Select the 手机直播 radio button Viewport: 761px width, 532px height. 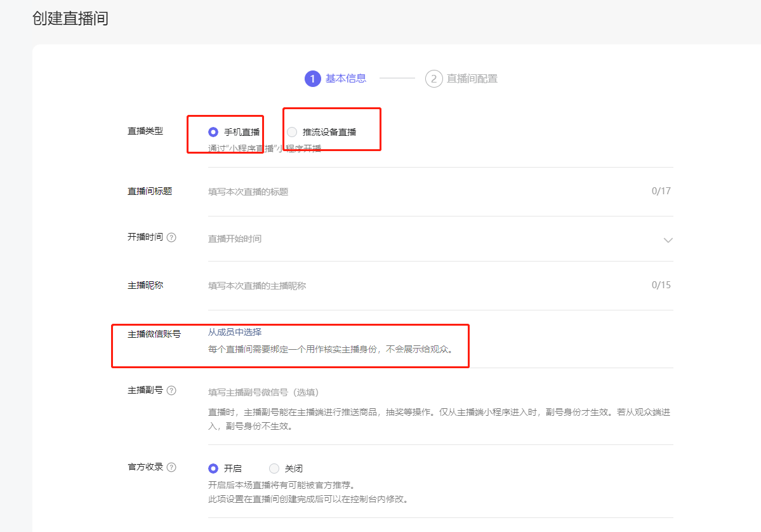[213, 132]
